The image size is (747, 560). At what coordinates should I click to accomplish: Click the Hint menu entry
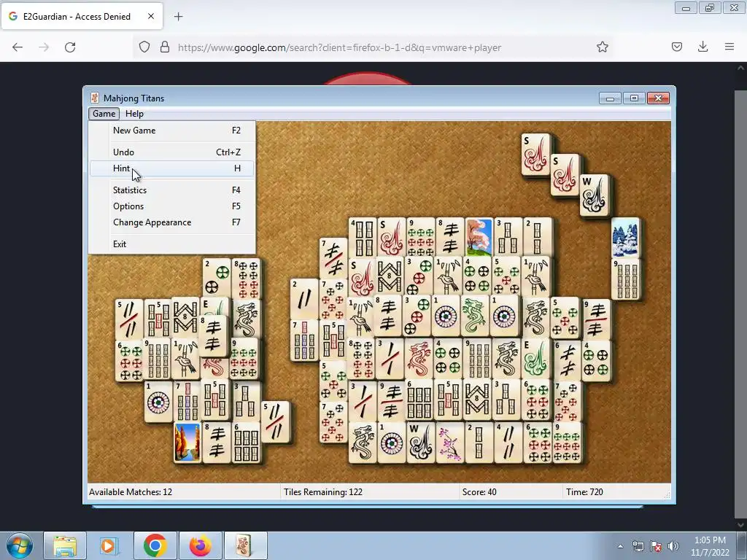tap(171, 168)
